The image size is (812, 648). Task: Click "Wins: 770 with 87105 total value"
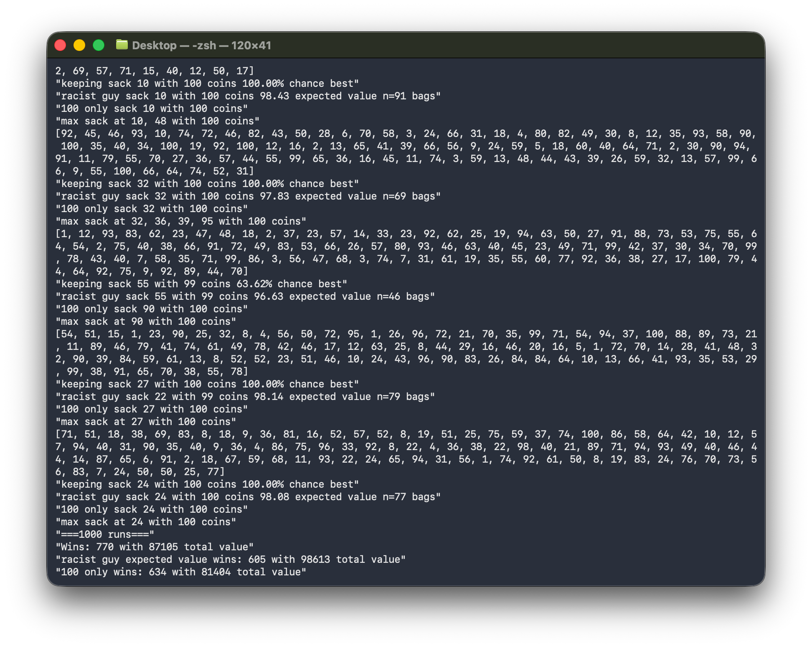click(x=155, y=547)
